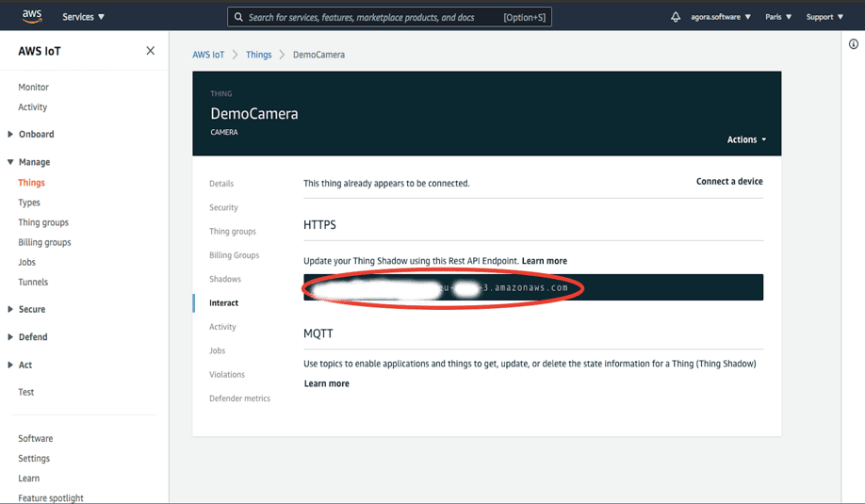
Task: Go to AWS IoT breadcrumb link
Action: coord(208,55)
